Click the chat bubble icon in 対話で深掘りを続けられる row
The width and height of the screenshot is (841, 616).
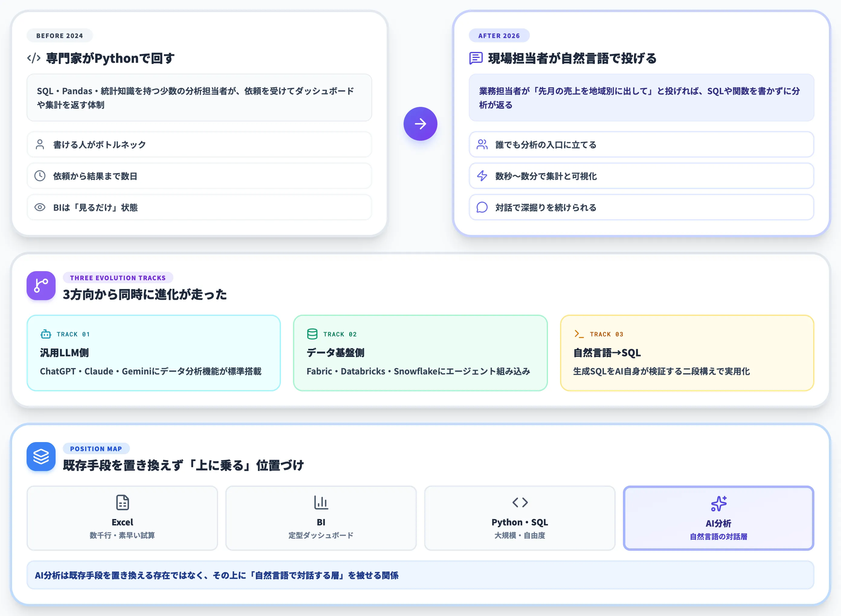482,207
